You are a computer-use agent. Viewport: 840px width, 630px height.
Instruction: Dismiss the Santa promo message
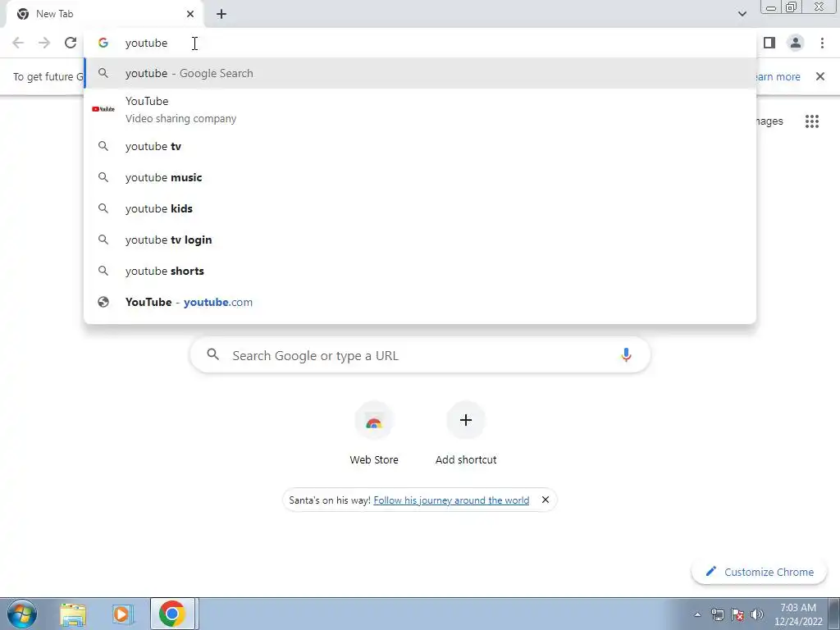[x=546, y=500]
